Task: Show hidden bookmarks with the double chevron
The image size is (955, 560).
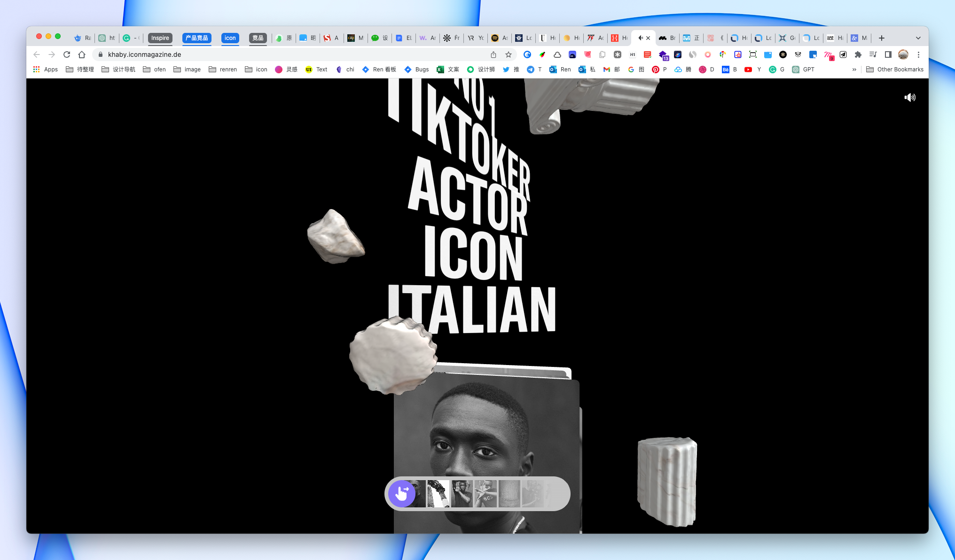Action: pyautogui.click(x=854, y=70)
